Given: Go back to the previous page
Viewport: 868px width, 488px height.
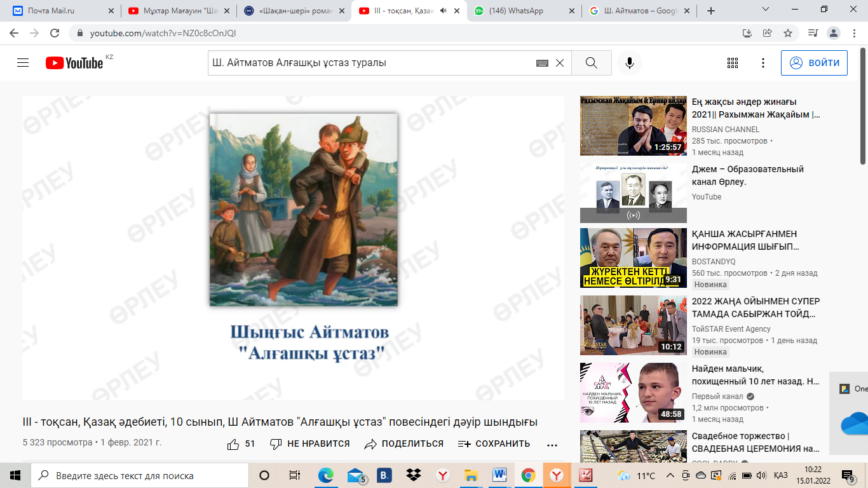Looking at the screenshot, I should (x=14, y=33).
